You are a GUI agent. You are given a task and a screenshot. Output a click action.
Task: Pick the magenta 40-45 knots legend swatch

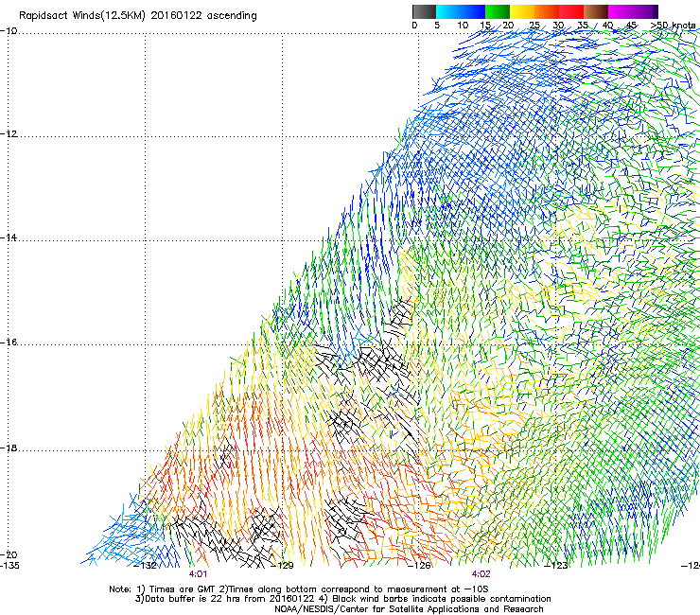tap(621, 11)
